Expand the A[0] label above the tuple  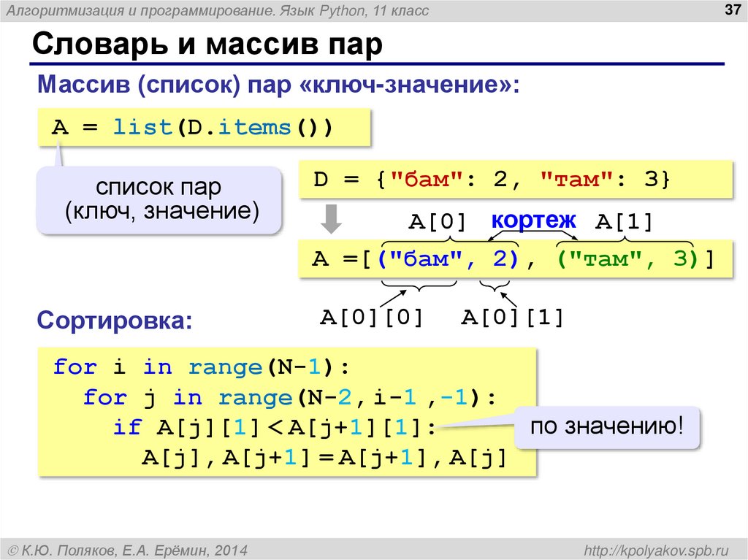click(x=436, y=220)
